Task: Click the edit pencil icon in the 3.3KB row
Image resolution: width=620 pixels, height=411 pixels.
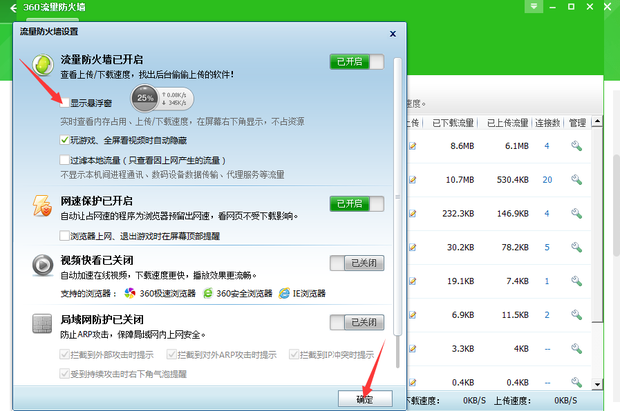Action: point(412,349)
